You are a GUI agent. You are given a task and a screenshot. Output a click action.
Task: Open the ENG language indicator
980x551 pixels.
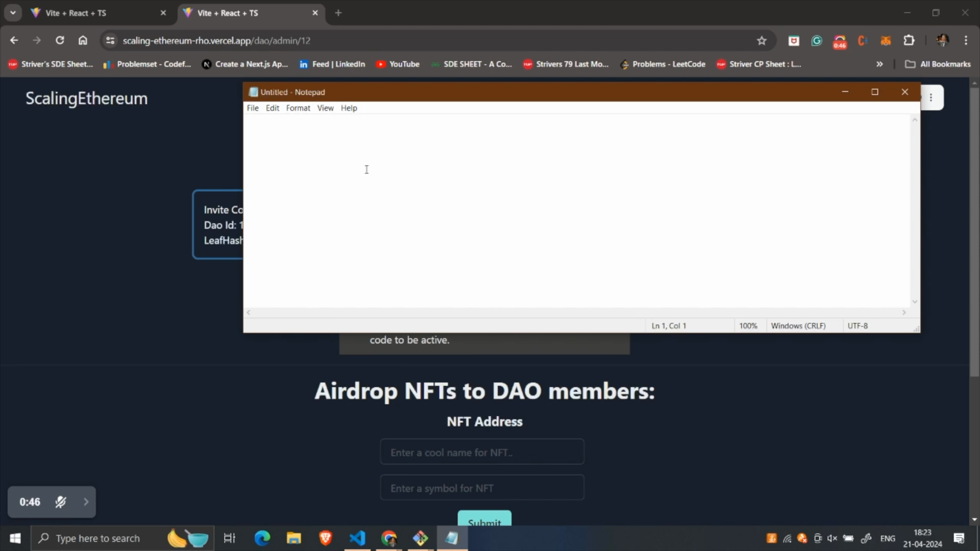(888, 538)
